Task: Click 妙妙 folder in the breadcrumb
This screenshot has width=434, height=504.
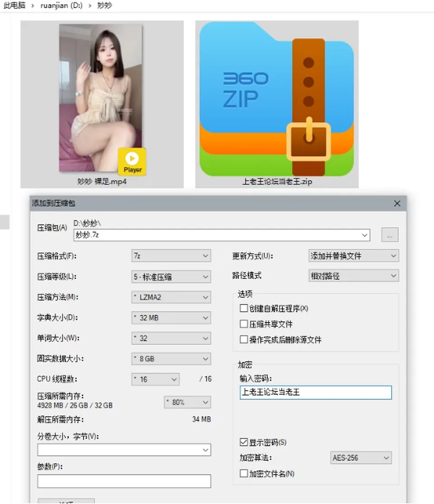Action: click(x=104, y=5)
